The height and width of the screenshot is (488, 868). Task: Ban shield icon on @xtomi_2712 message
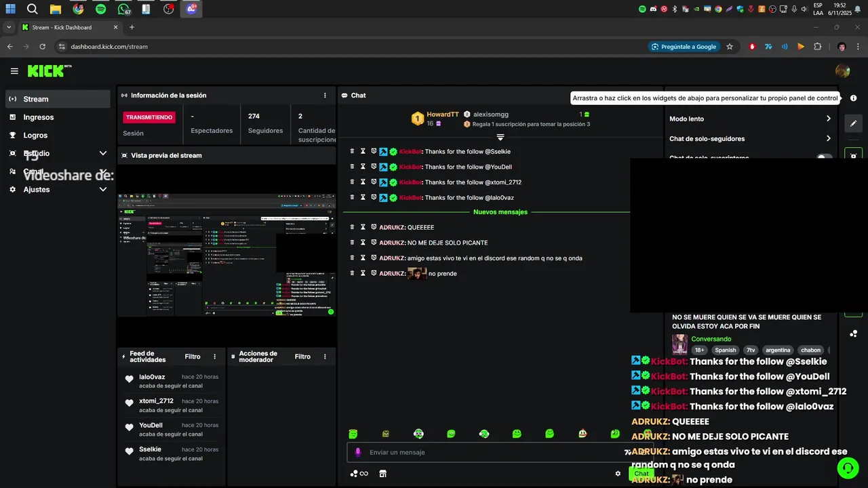[374, 182]
